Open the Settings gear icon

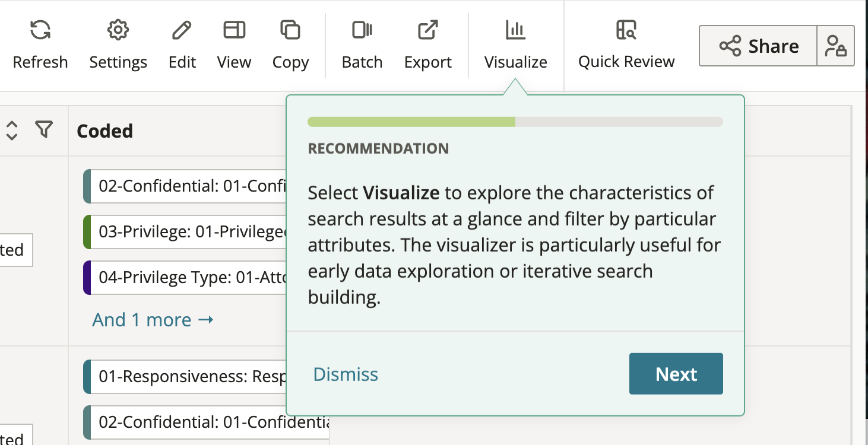click(118, 30)
